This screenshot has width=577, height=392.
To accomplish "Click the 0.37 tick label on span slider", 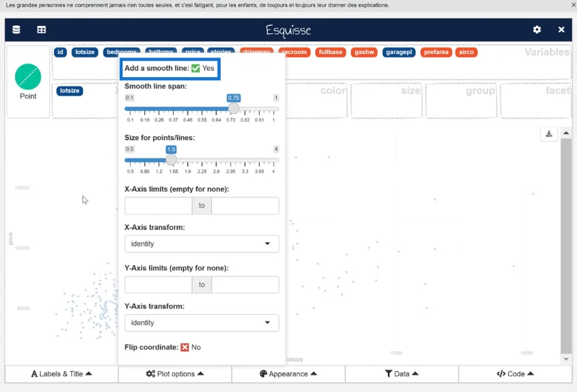I will (173, 120).
